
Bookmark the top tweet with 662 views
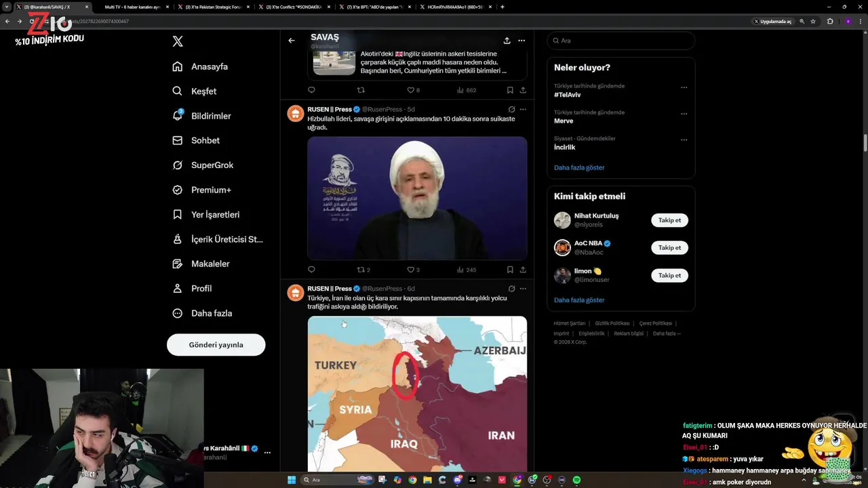point(510,90)
